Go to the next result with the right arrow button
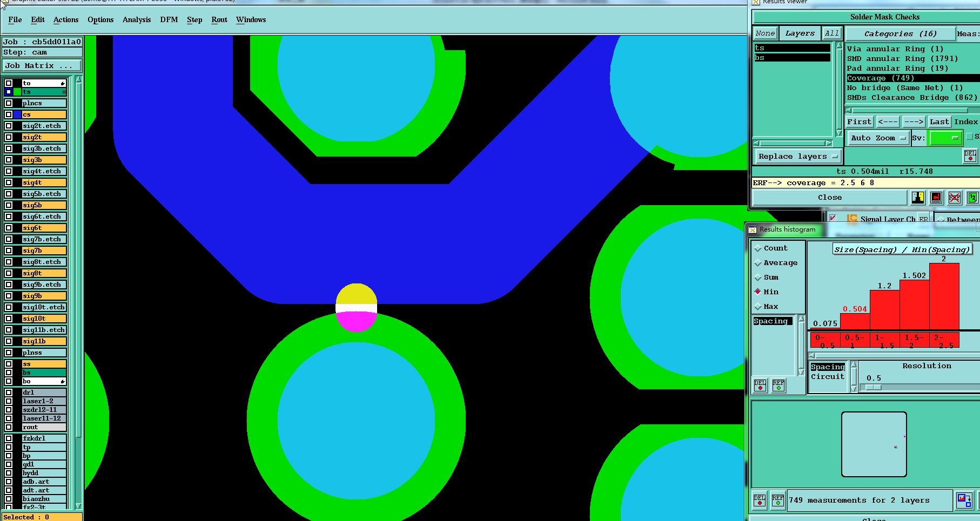The image size is (980, 521). [x=914, y=122]
